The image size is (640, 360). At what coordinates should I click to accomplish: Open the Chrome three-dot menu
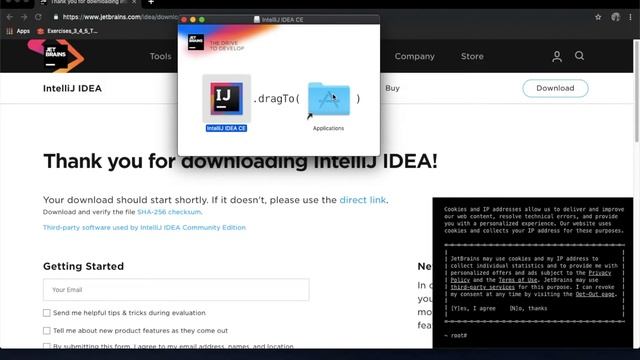pyautogui.click(x=631, y=17)
